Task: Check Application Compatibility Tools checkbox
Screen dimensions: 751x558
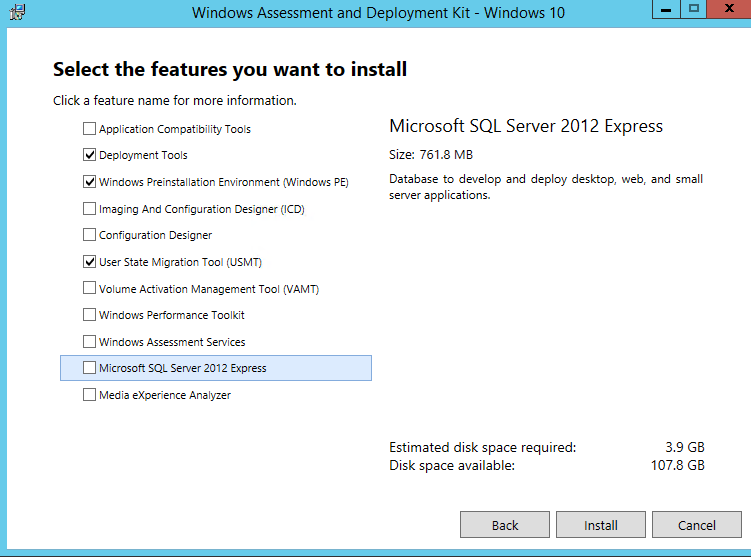Action: (x=89, y=128)
